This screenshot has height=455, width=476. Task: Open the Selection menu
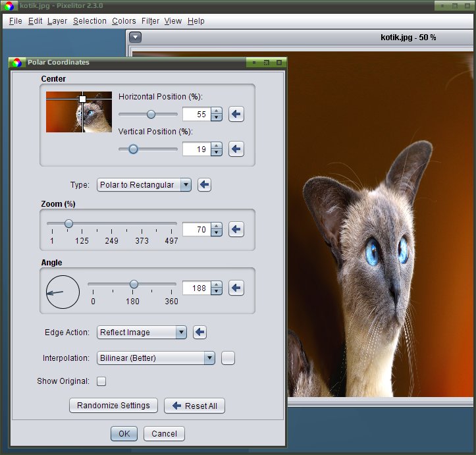90,21
